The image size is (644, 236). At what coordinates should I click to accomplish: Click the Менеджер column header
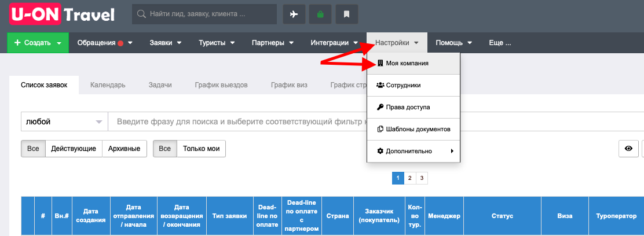(444, 216)
